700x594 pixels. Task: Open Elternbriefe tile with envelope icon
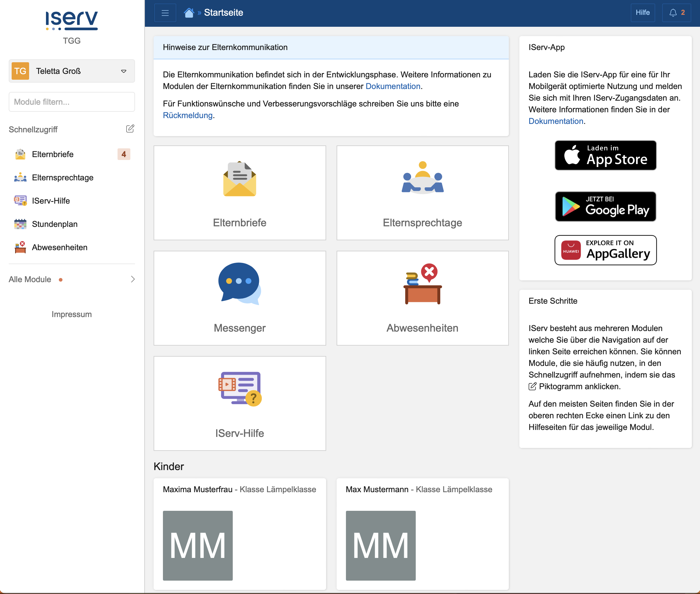pyautogui.click(x=239, y=179)
